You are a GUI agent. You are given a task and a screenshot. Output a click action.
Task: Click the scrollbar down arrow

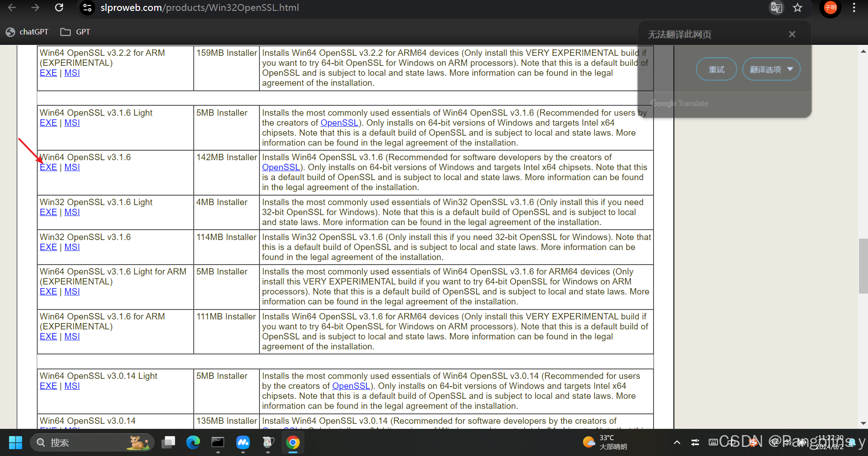pos(863,423)
